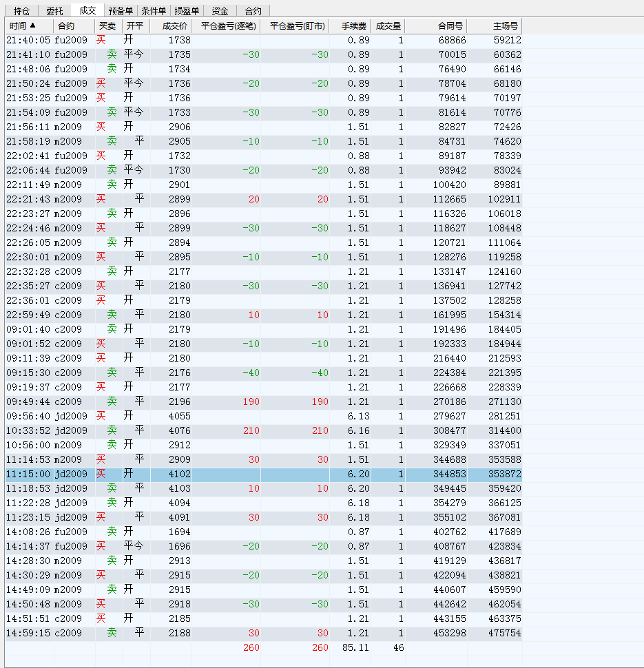Open the 委托 tab
The image size is (644, 668).
click(x=54, y=11)
